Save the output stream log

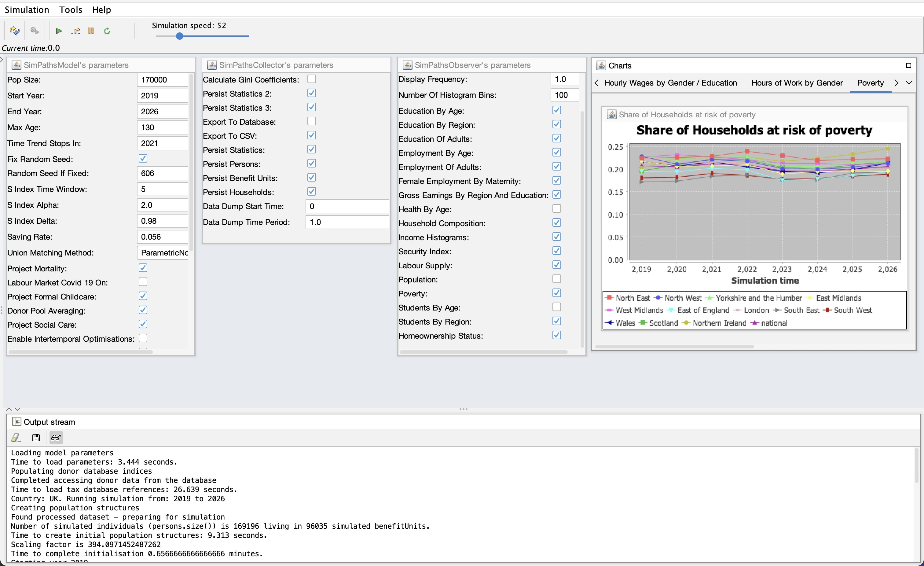36,437
